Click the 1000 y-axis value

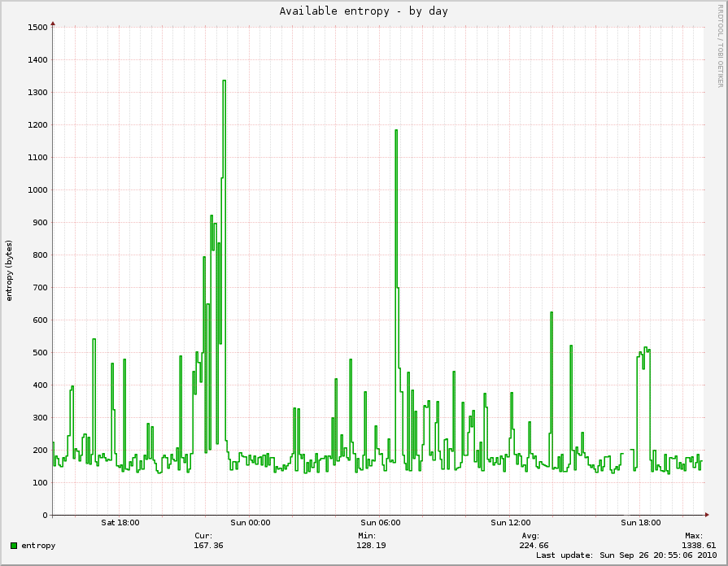[x=37, y=190]
